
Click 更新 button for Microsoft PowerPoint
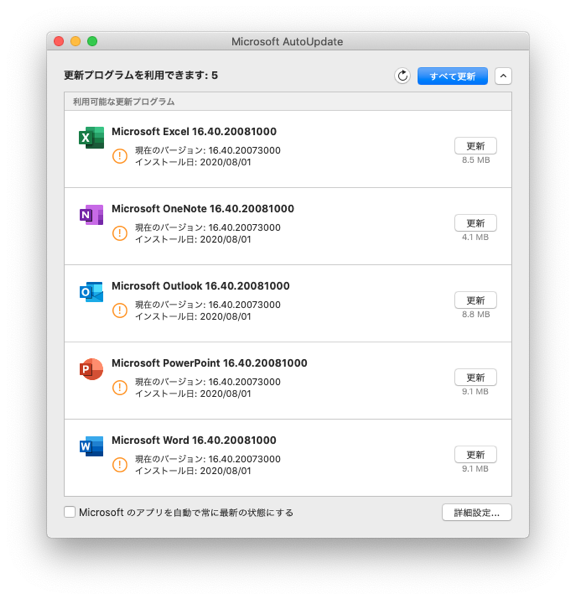(475, 378)
